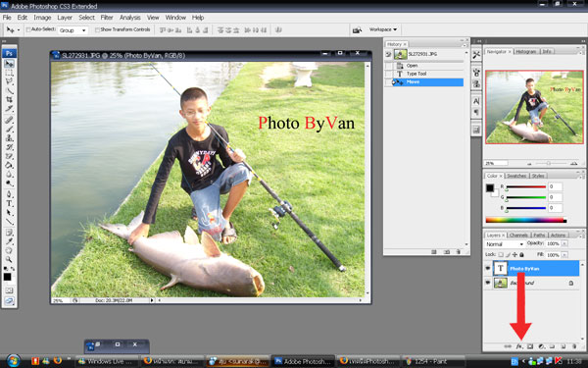Screen dimensions: 588x368
Task: Click the Navigator preview thumbnail
Action: [x=534, y=107]
